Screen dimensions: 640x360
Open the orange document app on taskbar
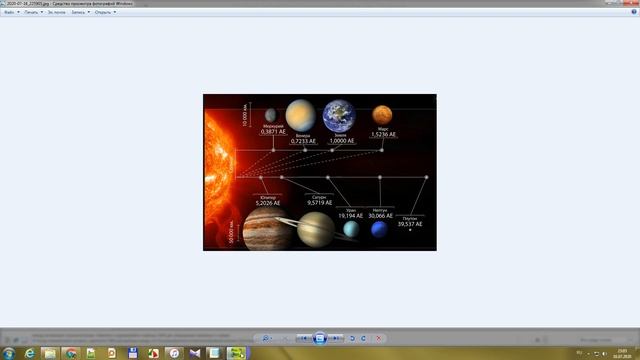click(112, 353)
